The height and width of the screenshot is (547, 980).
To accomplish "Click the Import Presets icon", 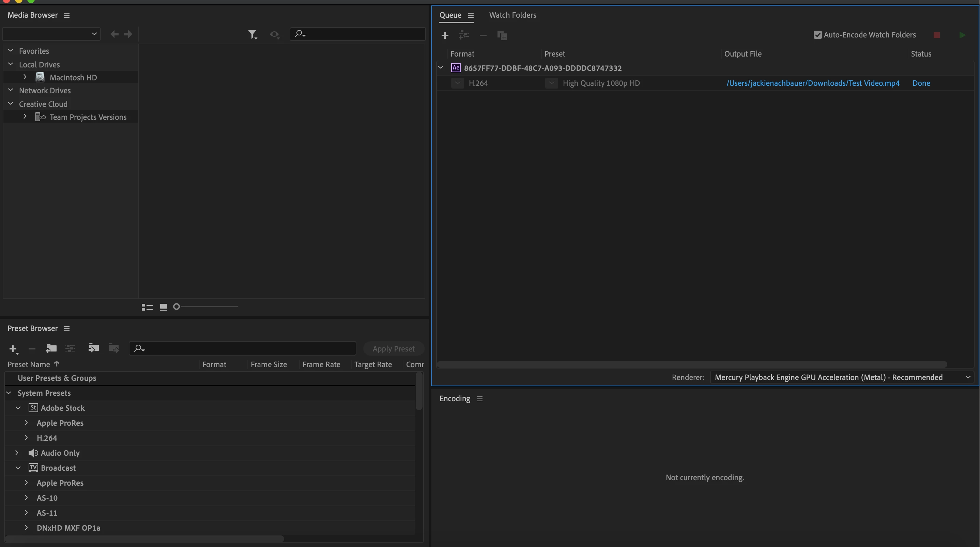I will [93, 348].
